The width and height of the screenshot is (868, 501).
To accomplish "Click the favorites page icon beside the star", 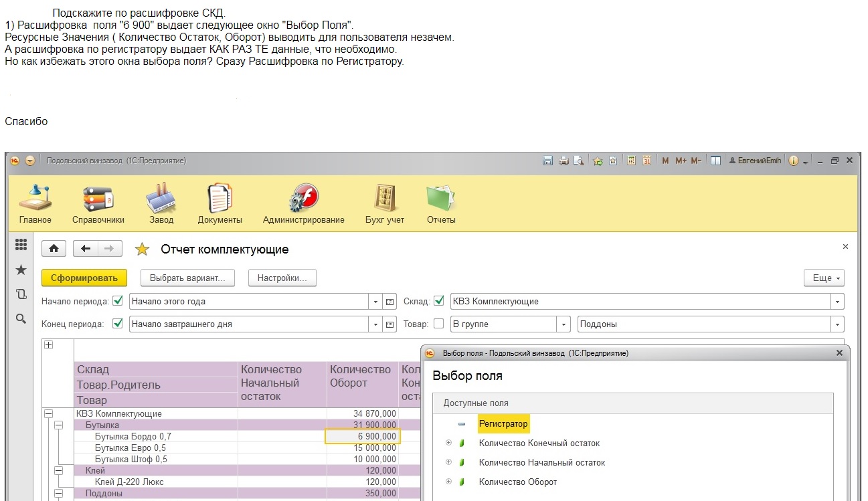I will tap(613, 161).
